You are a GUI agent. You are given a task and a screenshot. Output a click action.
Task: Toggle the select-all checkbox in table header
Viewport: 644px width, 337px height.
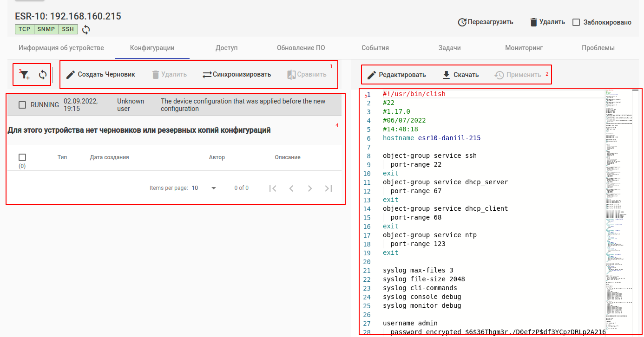[22, 157]
